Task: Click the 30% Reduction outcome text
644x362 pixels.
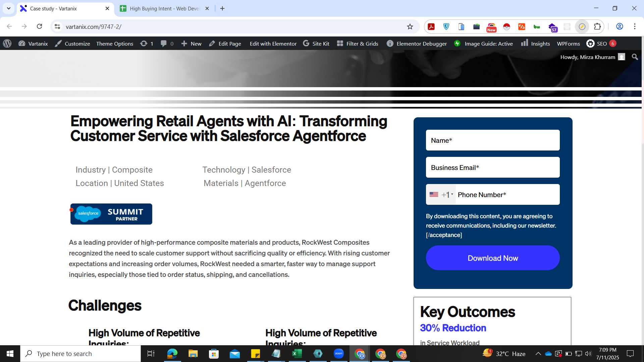Action: (453, 328)
